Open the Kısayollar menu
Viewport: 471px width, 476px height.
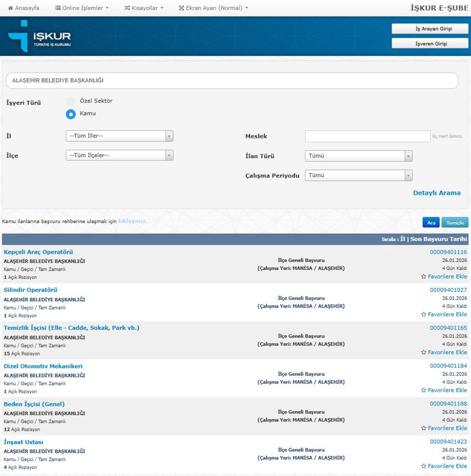144,8
